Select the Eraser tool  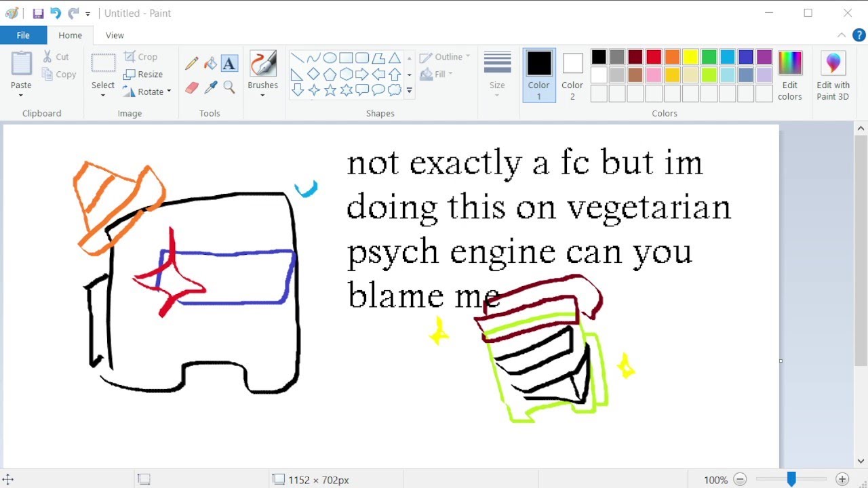pos(192,87)
